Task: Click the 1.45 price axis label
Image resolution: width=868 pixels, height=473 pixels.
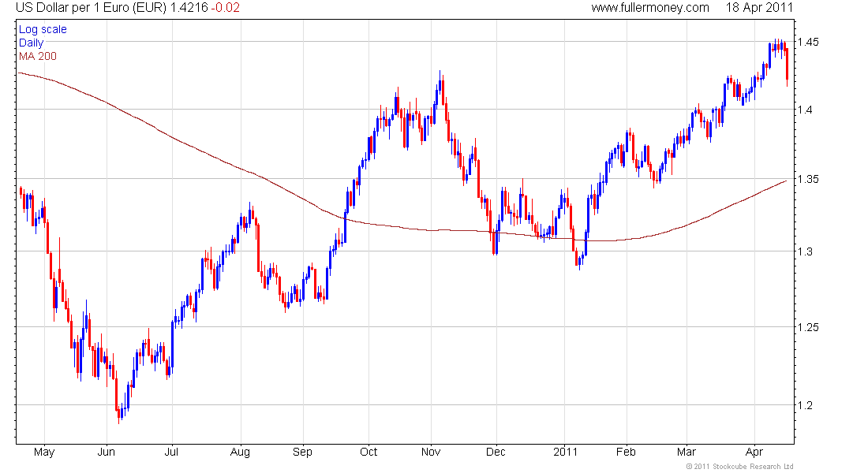Action: point(808,42)
